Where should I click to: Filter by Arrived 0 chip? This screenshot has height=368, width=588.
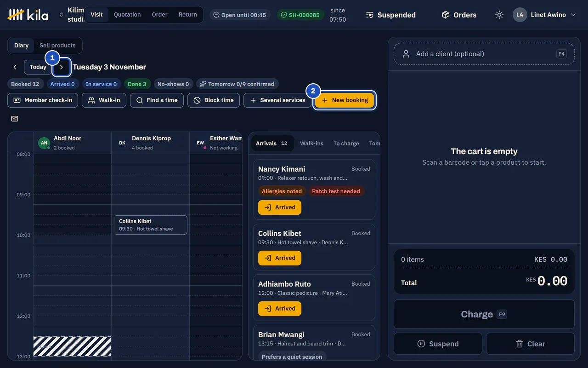tap(62, 84)
